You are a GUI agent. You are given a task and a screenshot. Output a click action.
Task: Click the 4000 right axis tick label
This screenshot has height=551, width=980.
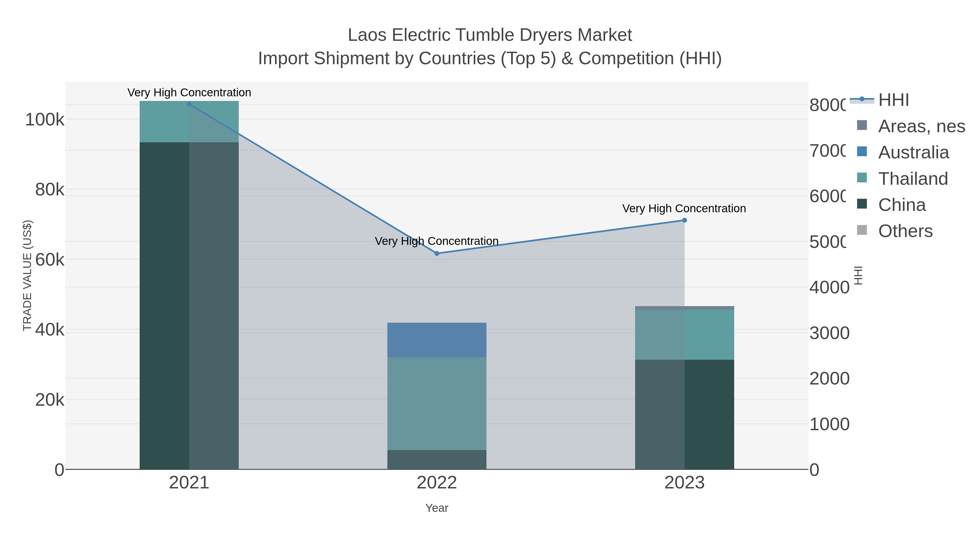829,288
